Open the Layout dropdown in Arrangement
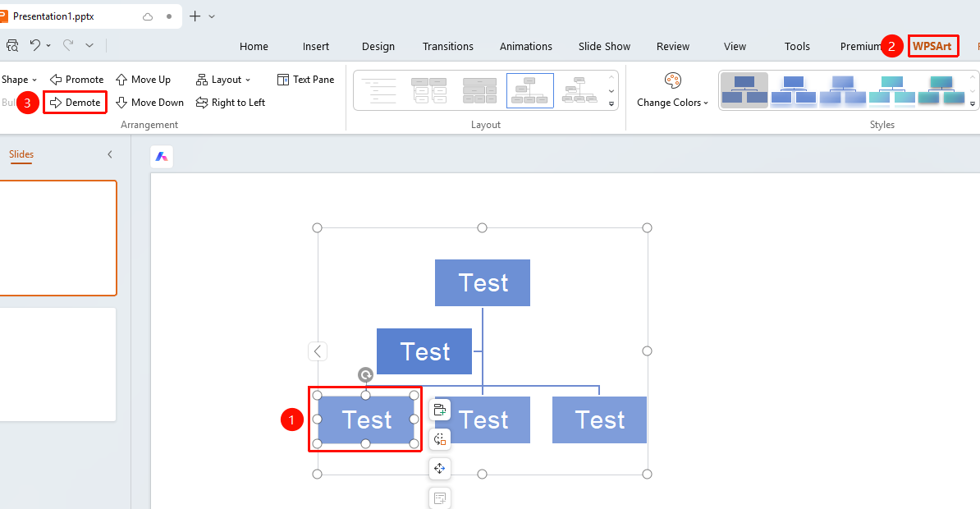Image resolution: width=980 pixels, height=509 pixels. point(223,80)
